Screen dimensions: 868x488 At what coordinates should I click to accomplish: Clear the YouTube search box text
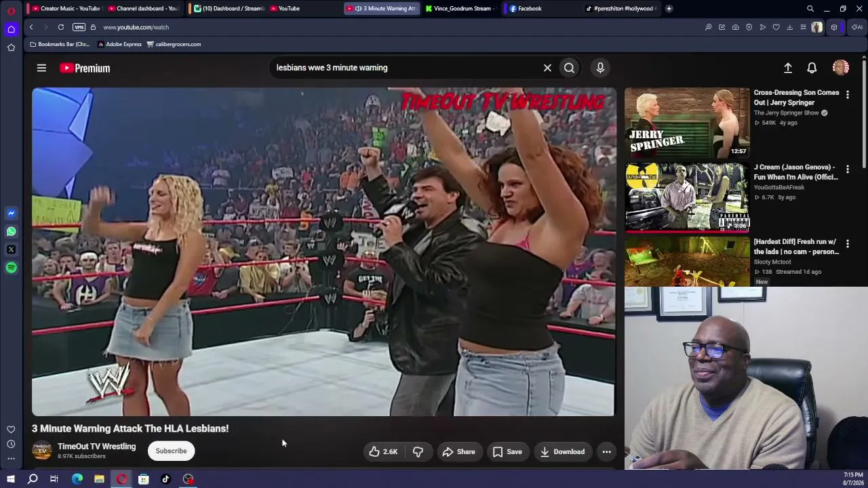(547, 68)
